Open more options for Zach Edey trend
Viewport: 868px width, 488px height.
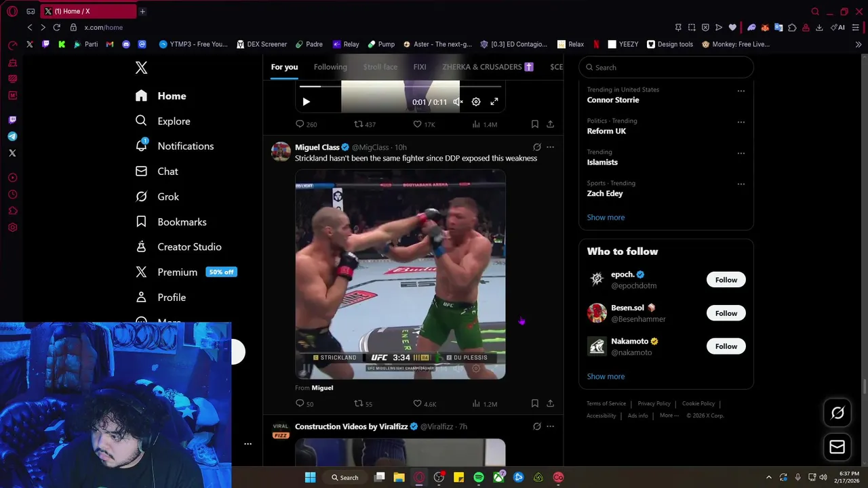tap(741, 184)
